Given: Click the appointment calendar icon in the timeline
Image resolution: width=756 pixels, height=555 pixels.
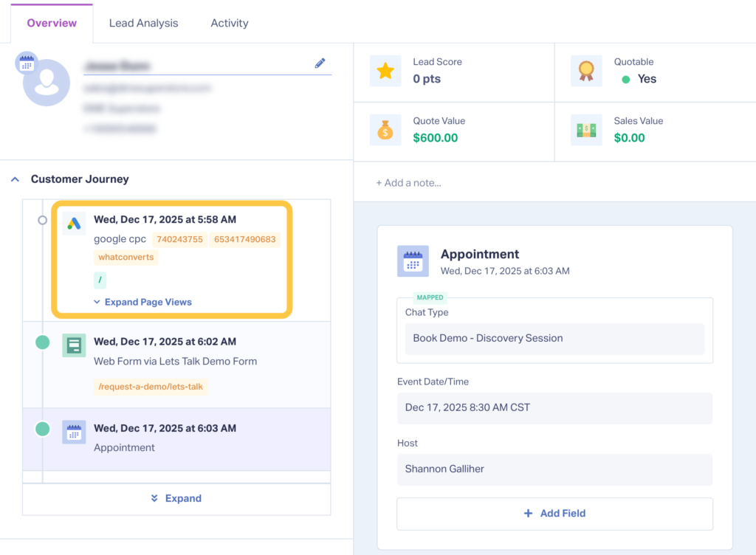Looking at the screenshot, I should coord(73,433).
